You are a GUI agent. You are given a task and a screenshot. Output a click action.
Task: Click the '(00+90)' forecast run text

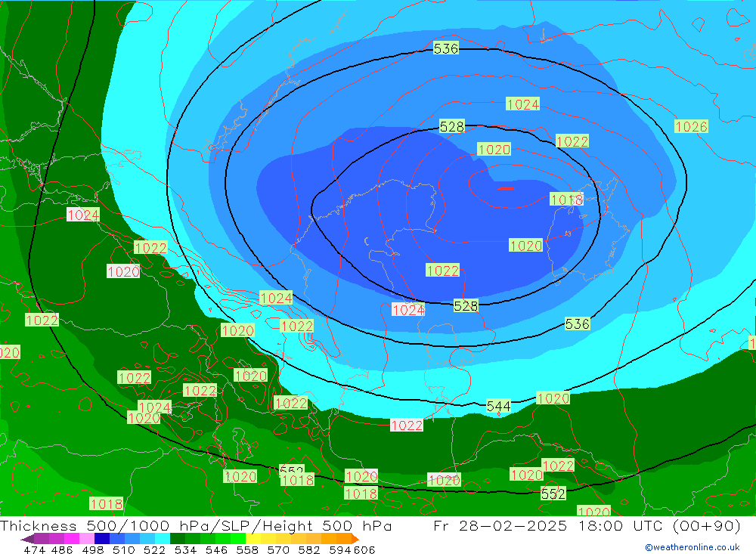pyautogui.click(x=706, y=525)
